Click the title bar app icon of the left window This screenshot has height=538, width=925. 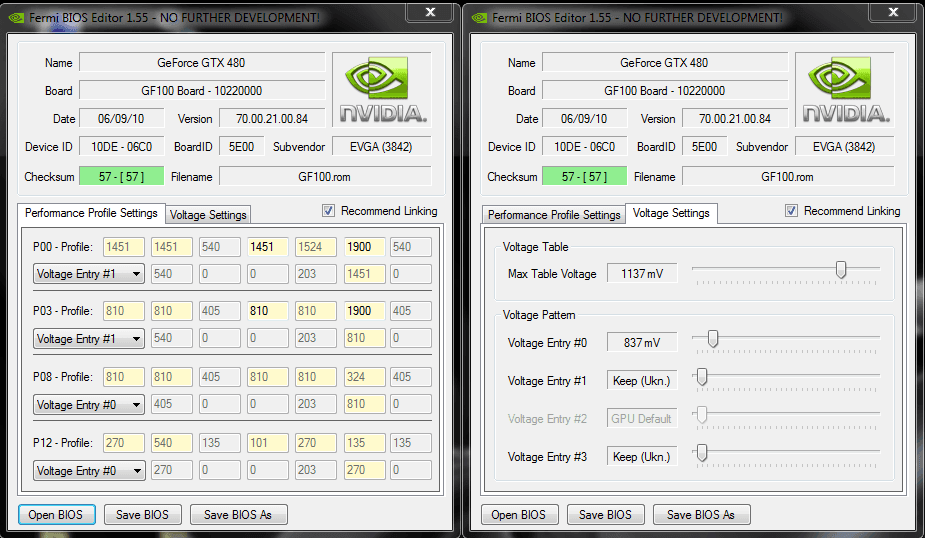[17, 18]
